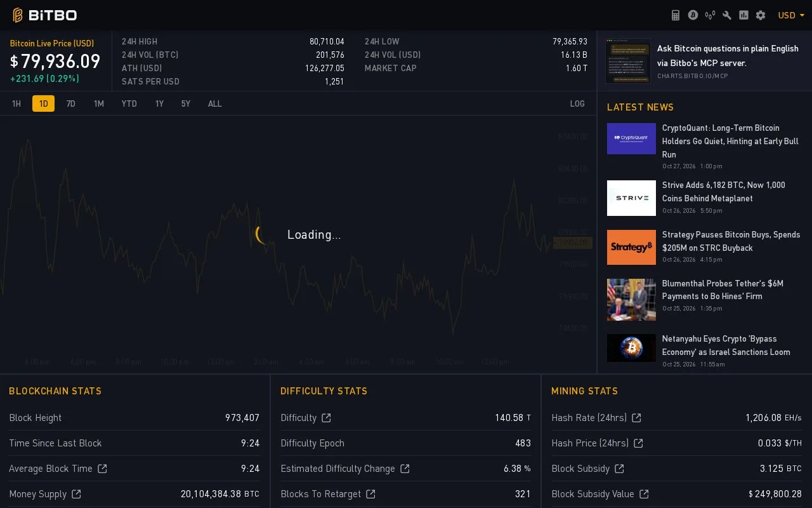Click external link icon next to Block Subsidy label
This screenshot has height=508, width=812.
[619, 469]
